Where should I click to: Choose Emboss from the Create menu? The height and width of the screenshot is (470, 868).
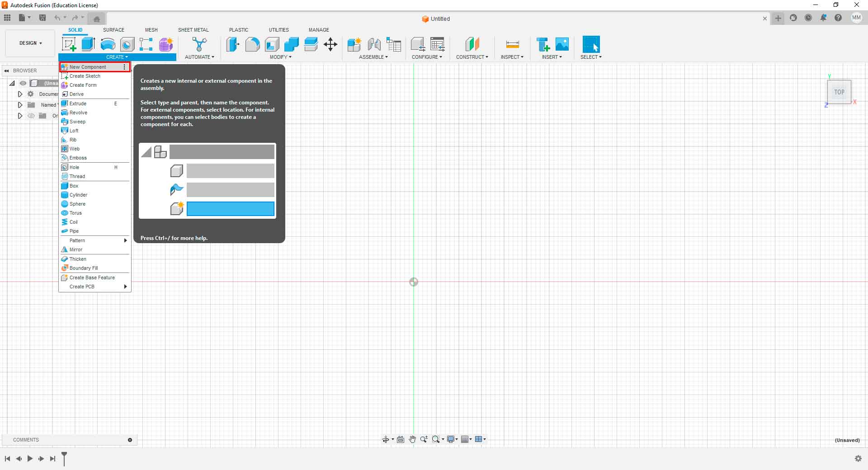click(95, 158)
